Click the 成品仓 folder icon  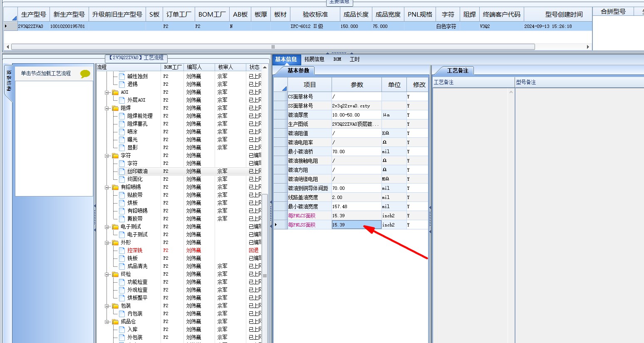pos(115,322)
